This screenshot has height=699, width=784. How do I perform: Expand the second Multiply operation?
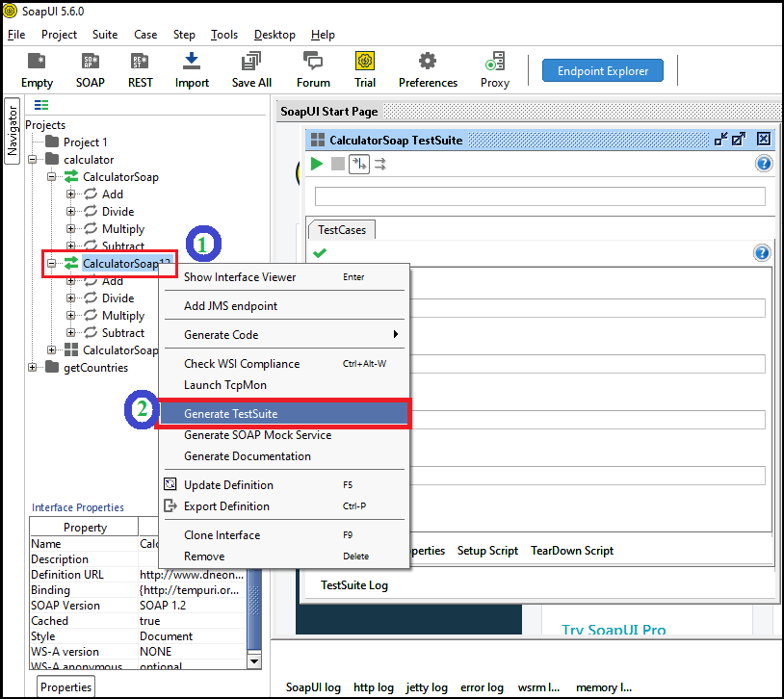70,316
